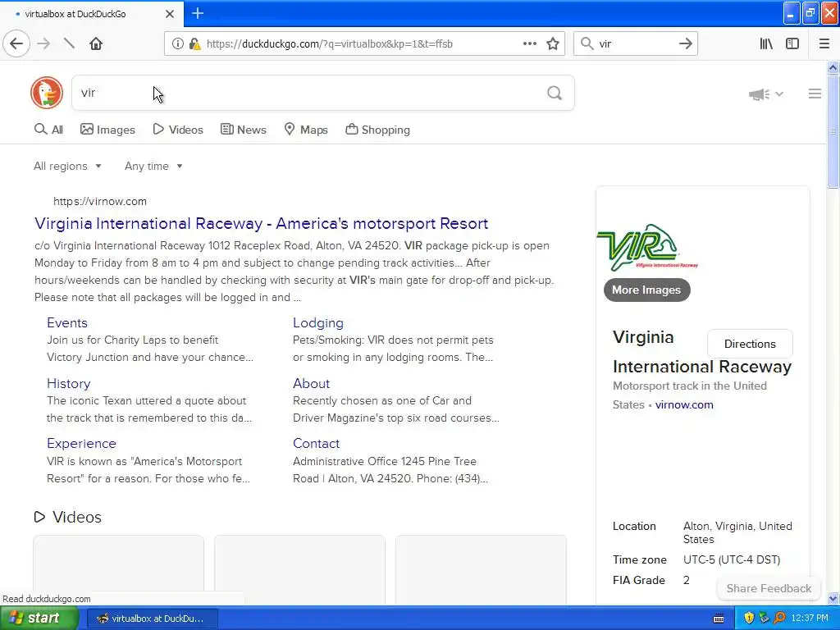Click the first video thumbnail placeholder
Viewport: 840px width, 630px height.
point(118,570)
